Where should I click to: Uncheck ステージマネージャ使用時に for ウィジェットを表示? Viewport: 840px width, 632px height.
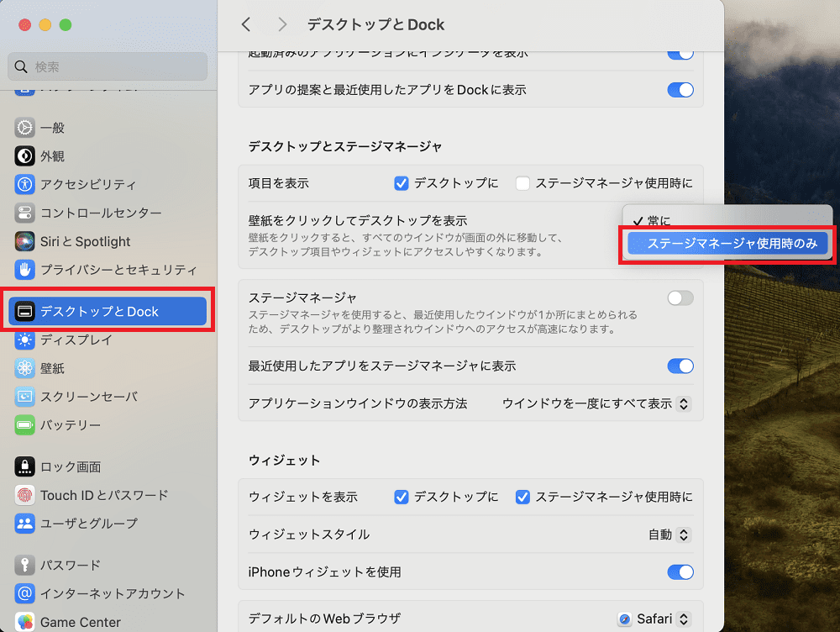[x=522, y=497]
